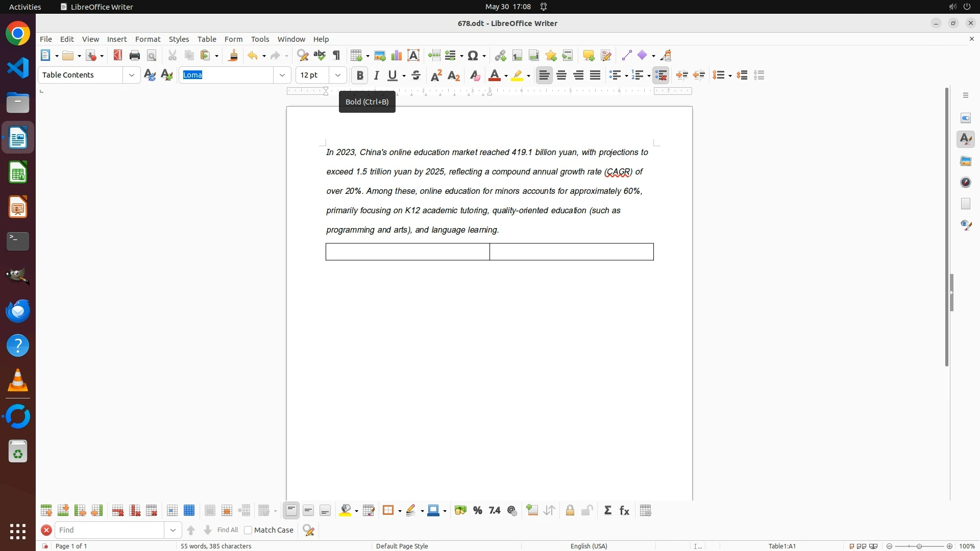This screenshot has height=551, width=980.
Task: Open the Table menu
Action: pyautogui.click(x=206, y=39)
